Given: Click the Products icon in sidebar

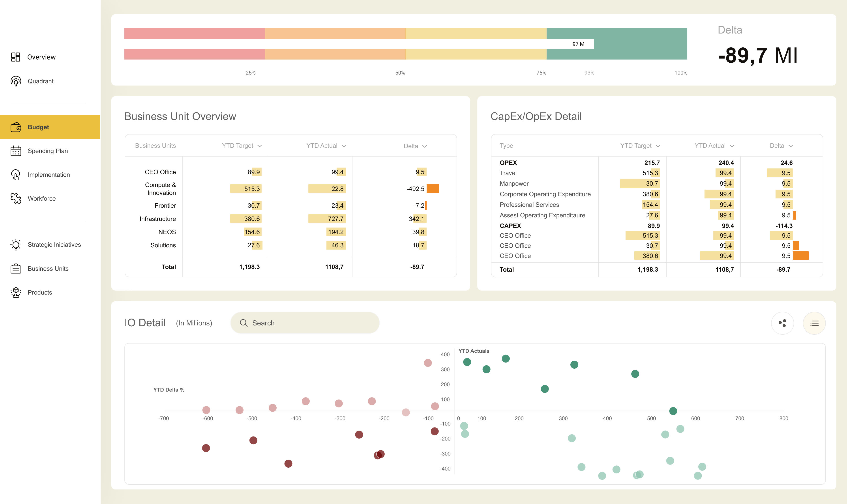Looking at the screenshot, I should click(x=16, y=292).
